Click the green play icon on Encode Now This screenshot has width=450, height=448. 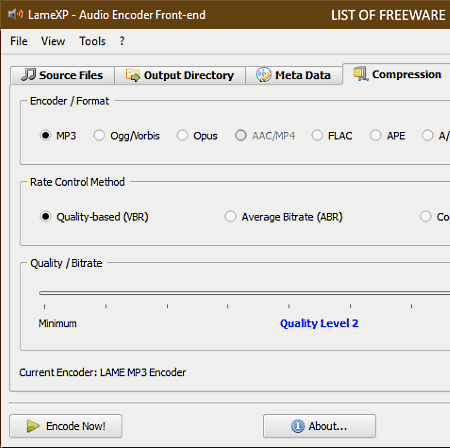click(33, 426)
